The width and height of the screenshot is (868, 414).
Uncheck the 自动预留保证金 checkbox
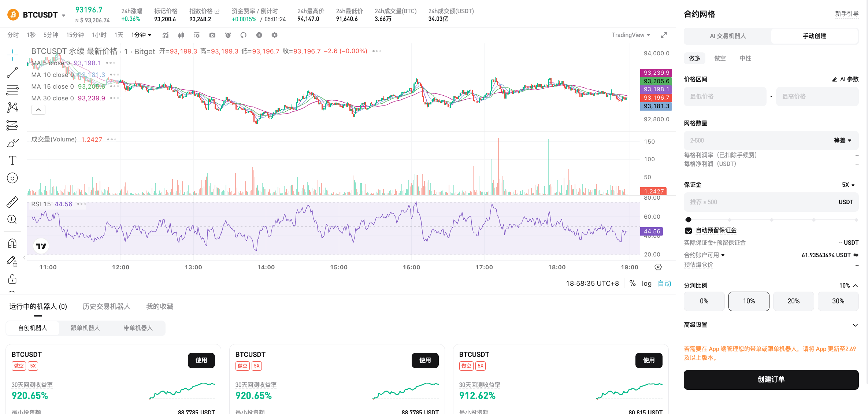pyautogui.click(x=689, y=230)
